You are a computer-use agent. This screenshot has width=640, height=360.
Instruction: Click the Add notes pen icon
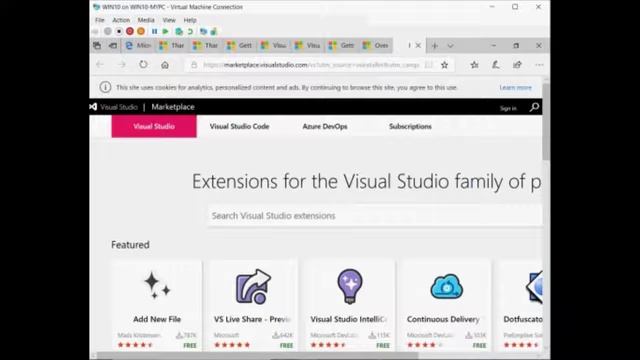[496, 65]
